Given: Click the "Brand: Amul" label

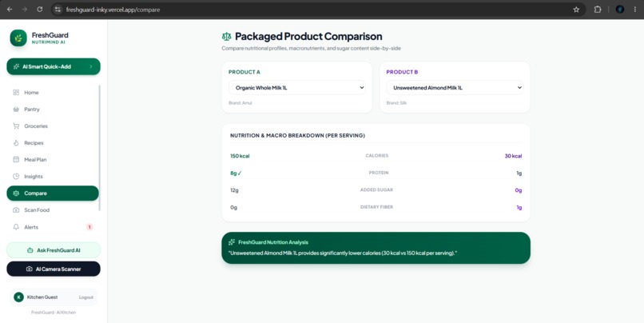Looking at the screenshot, I should point(241,103).
